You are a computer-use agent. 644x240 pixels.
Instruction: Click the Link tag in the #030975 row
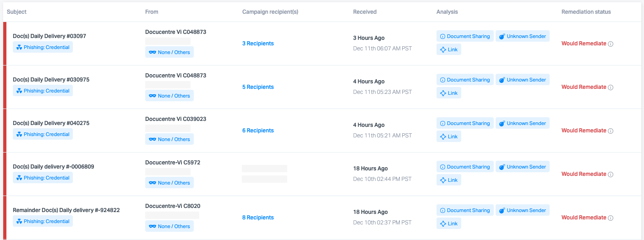click(449, 93)
